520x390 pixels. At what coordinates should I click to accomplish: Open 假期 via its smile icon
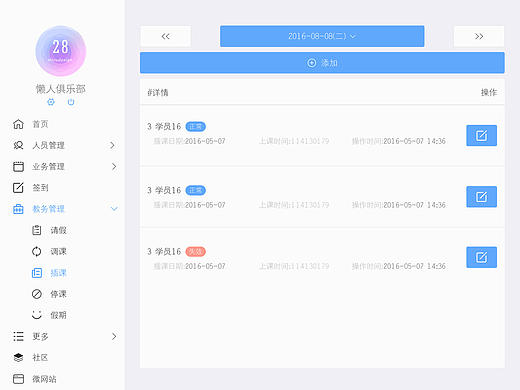tap(37, 315)
